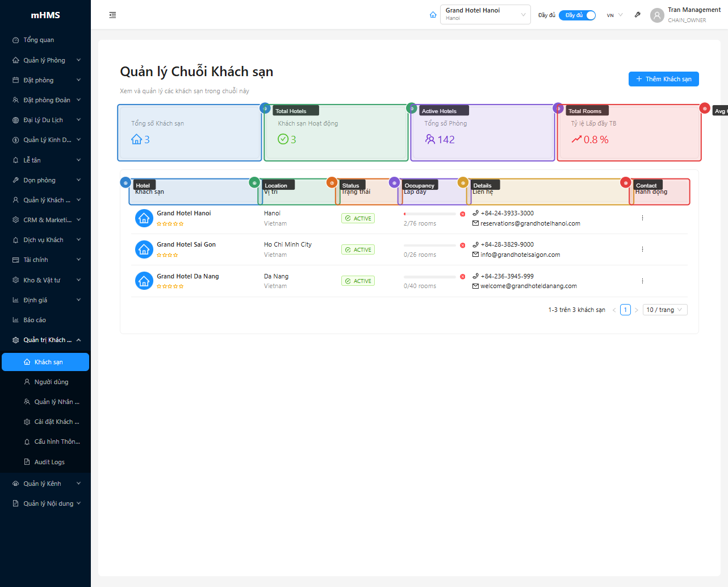The height and width of the screenshot is (587, 728).
Task: Go to Tổng quan in sidebar
Action: point(39,40)
